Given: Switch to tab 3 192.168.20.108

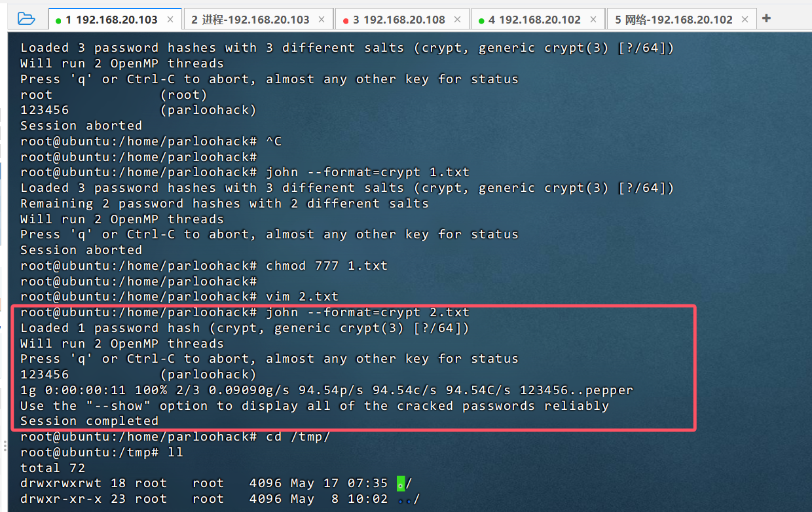Looking at the screenshot, I should 400,20.
